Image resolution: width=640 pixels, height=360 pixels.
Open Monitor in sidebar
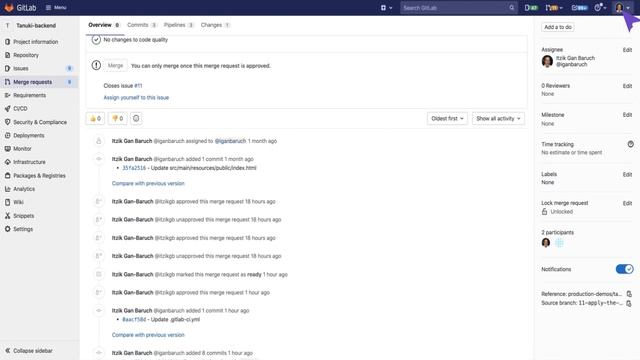(22, 149)
